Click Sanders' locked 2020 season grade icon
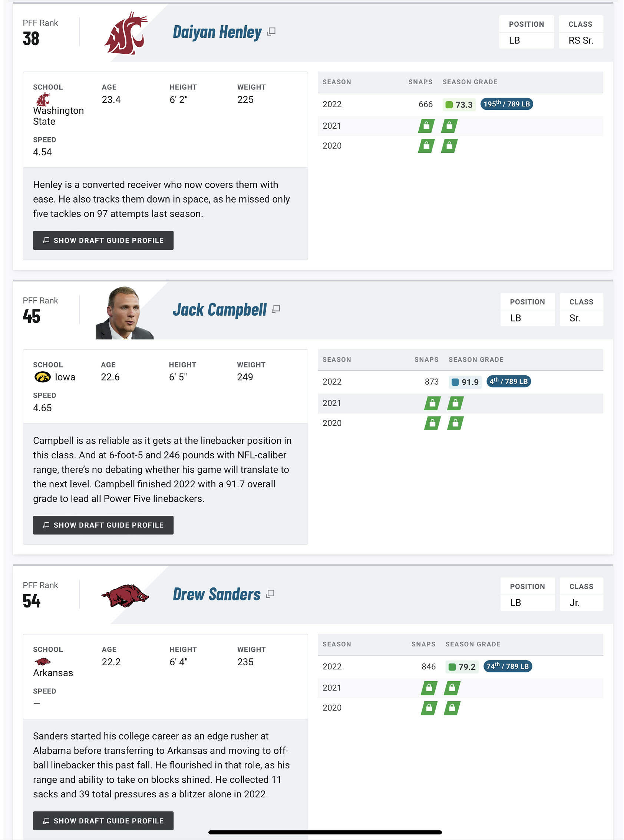 point(452,708)
